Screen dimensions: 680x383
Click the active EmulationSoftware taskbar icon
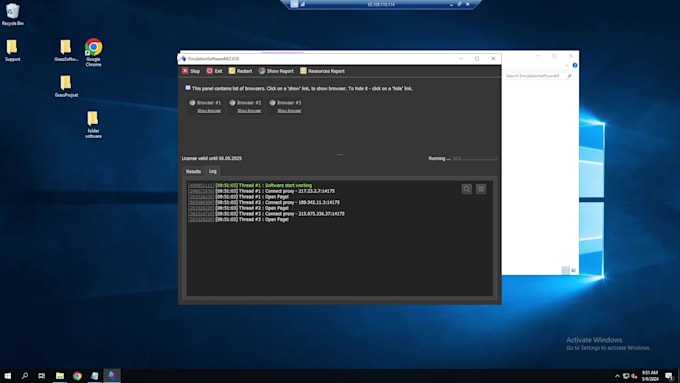tap(112, 376)
